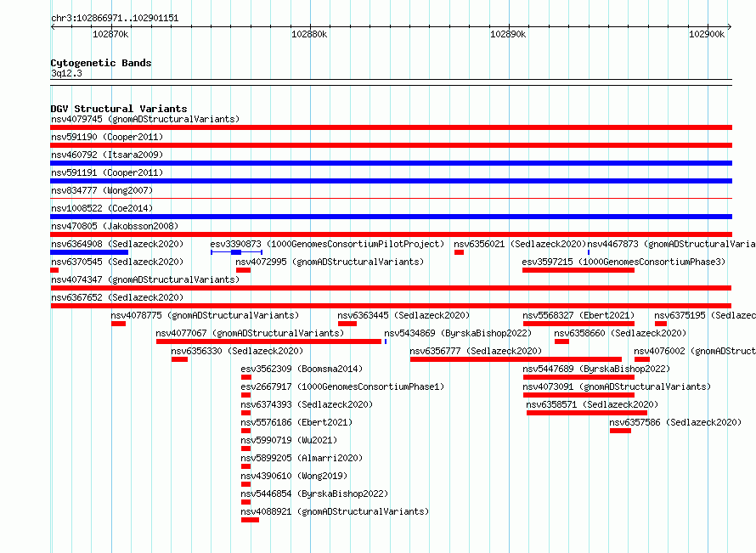Open nsv6356777 (Sedlazeck2020) label
Viewport: 756px width, 553px height.
(x=476, y=351)
